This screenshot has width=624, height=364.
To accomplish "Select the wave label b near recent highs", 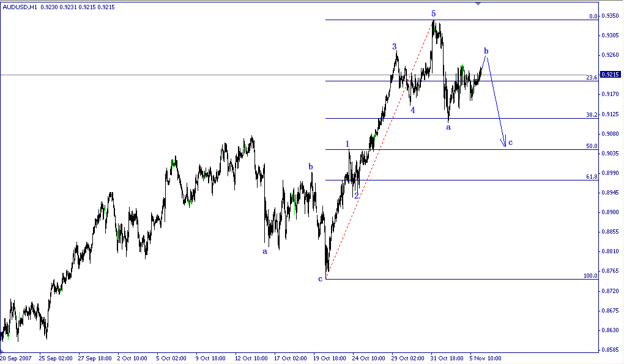I will click(485, 51).
